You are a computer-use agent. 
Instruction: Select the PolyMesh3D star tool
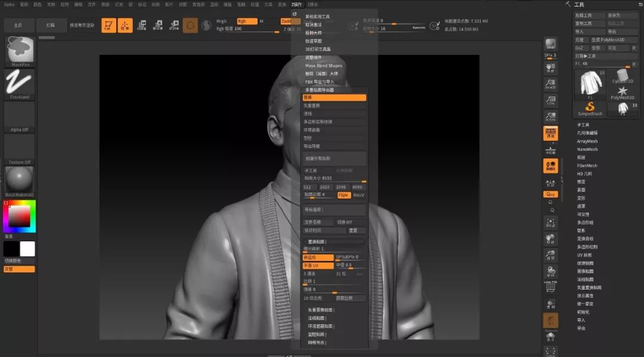click(x=623, y=91)
